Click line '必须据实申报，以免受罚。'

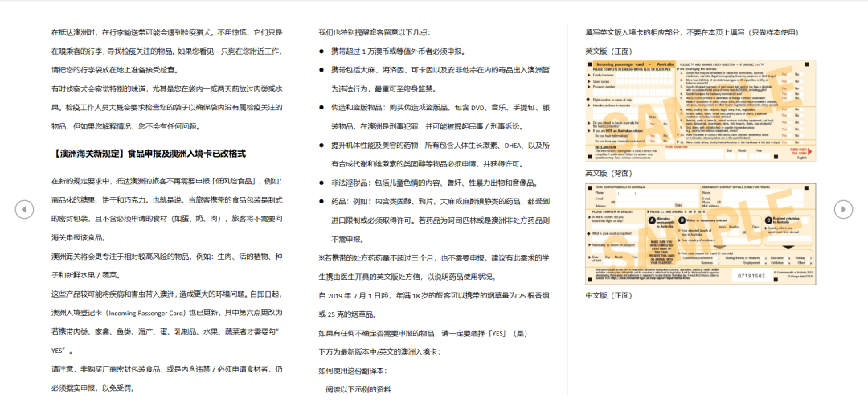click(x=93, y=388)
